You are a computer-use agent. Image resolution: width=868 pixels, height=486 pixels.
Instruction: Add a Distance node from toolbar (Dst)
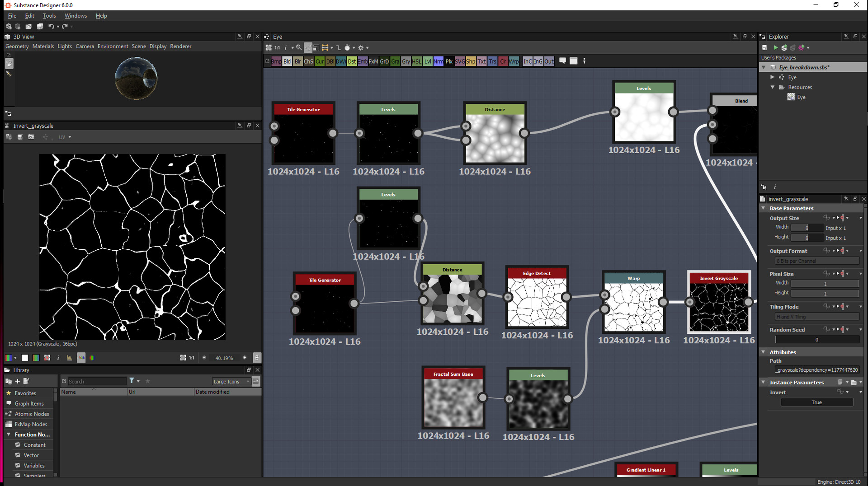(x=352, y=61)
